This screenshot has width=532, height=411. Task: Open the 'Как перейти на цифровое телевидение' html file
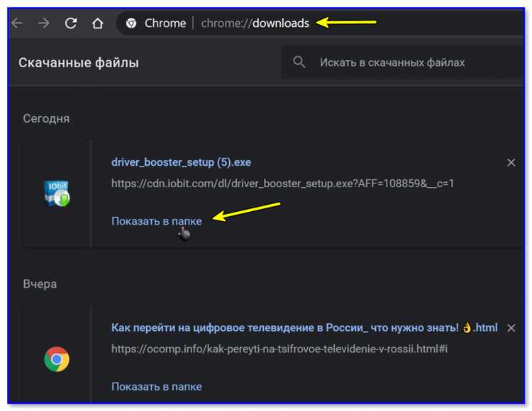[304, 327]
